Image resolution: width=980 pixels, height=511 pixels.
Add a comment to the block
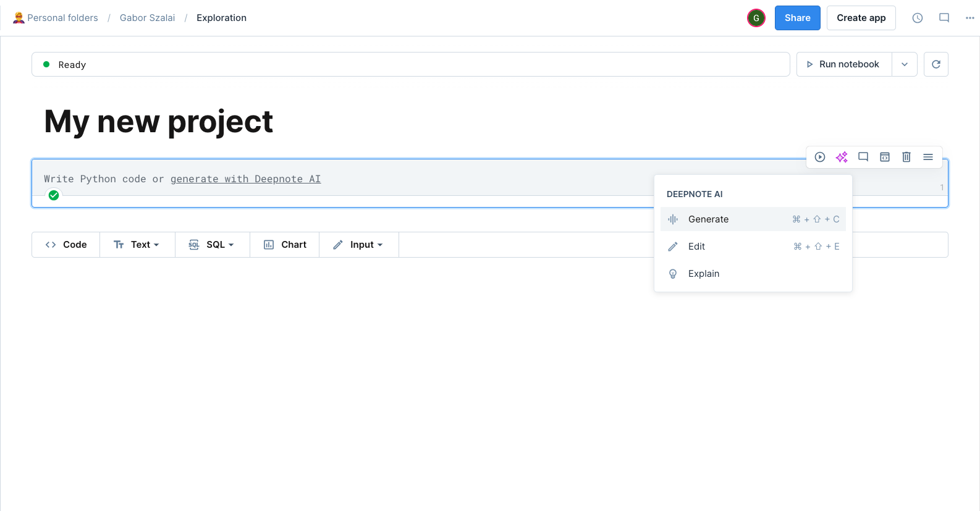863,157
